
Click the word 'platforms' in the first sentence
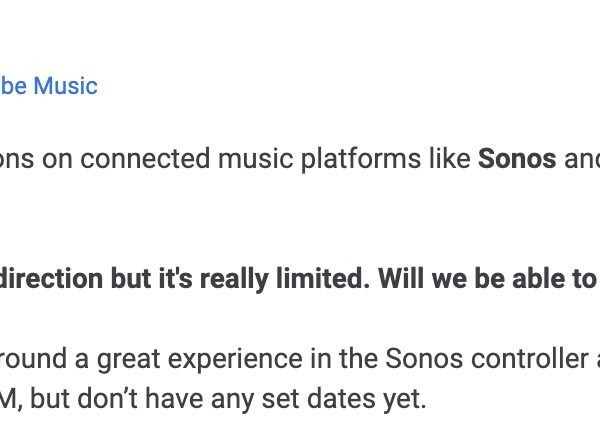click(x=359, y=159)
